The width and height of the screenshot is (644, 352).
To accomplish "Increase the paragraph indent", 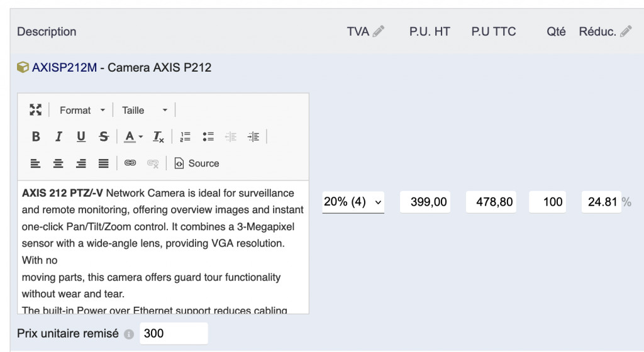I will (x=253, y=136).
